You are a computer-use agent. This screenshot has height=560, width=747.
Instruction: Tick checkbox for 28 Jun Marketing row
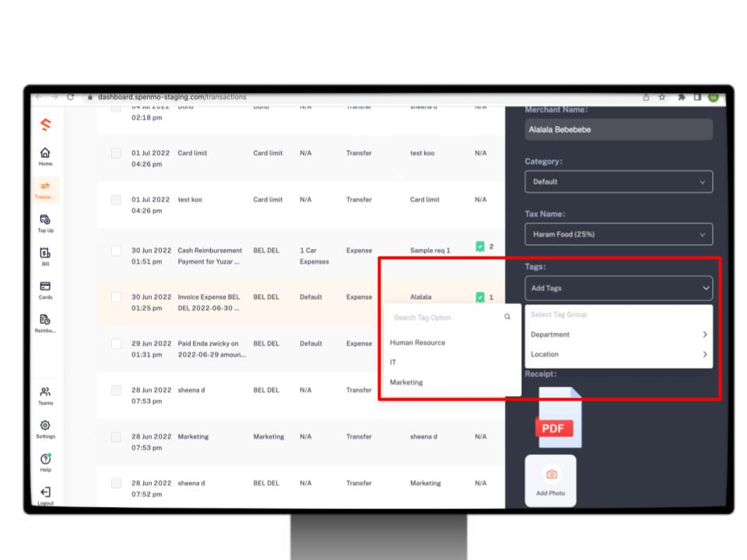click(x=116, y=436)
